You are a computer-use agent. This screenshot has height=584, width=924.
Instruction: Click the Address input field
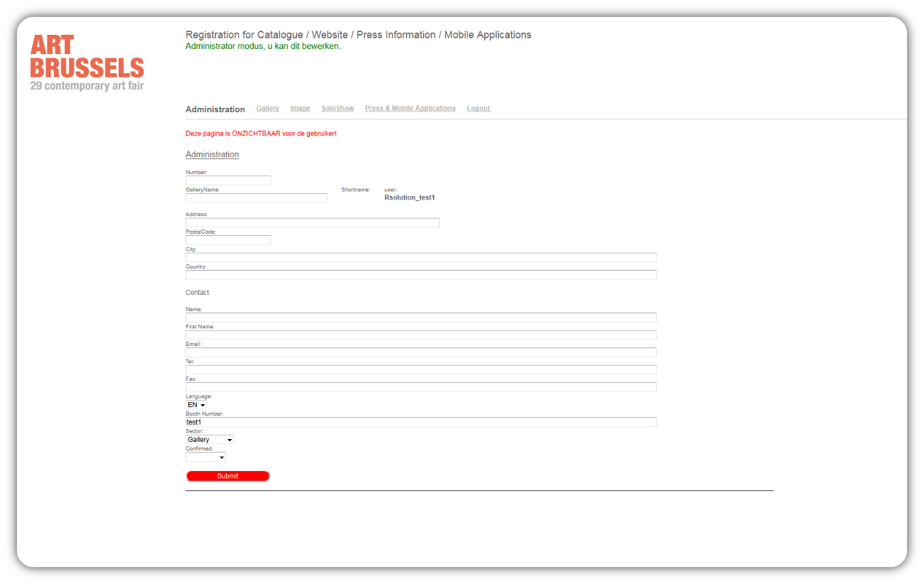pos(312,222)
